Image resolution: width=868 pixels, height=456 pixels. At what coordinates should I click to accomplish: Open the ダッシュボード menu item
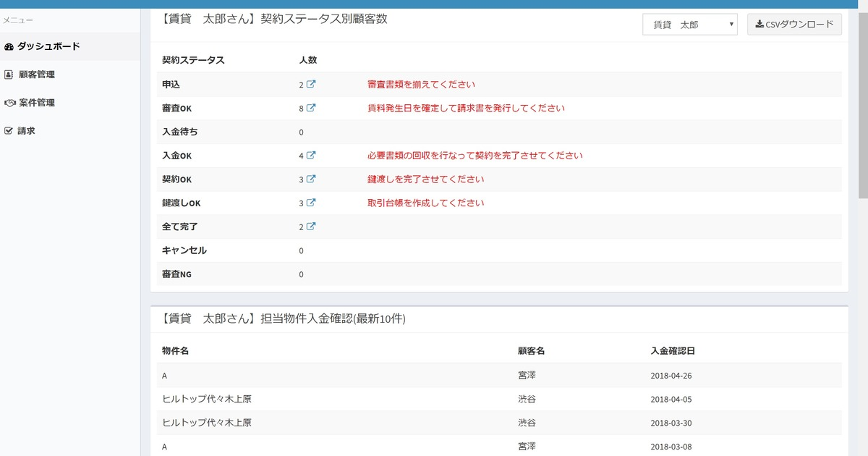coord(48,46)
